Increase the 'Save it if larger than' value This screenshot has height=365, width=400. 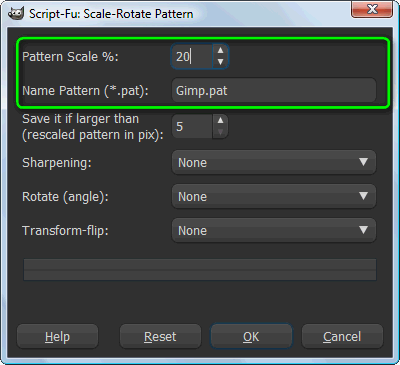click(220, 120)
